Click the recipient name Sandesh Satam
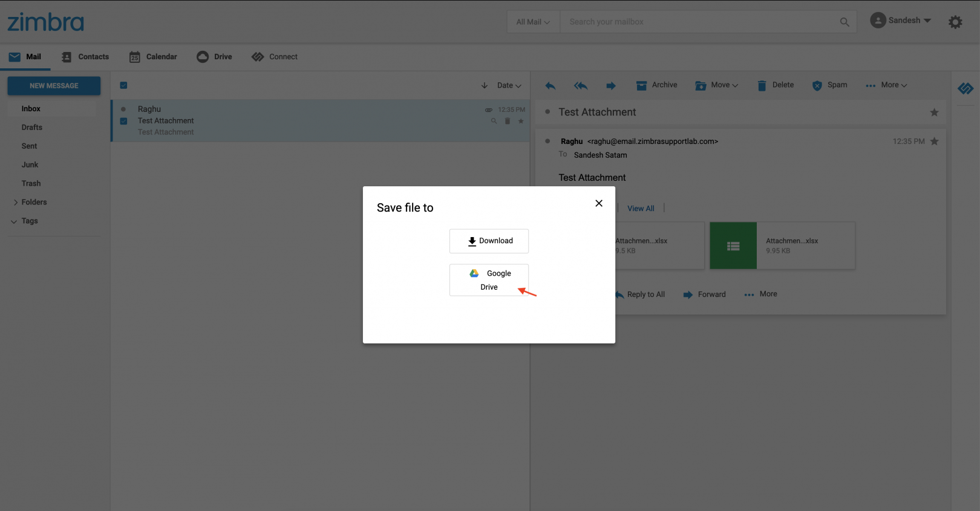 point(600,155)
